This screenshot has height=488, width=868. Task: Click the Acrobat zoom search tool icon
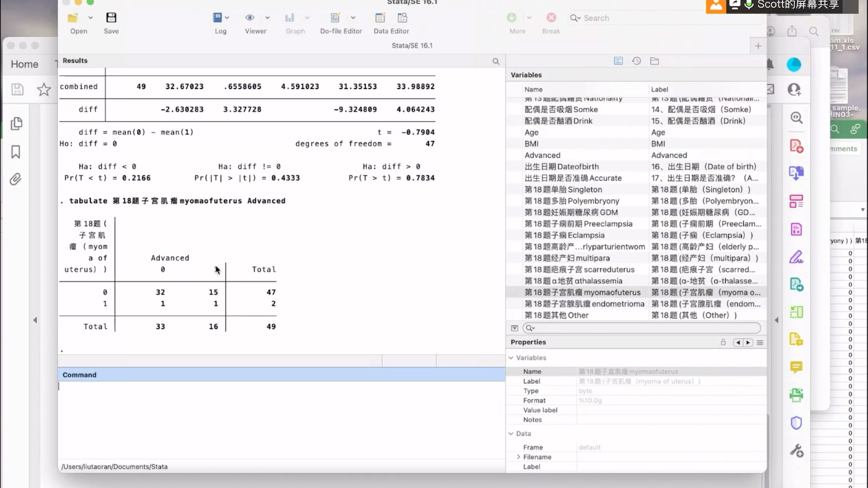[x=796, y=118]
